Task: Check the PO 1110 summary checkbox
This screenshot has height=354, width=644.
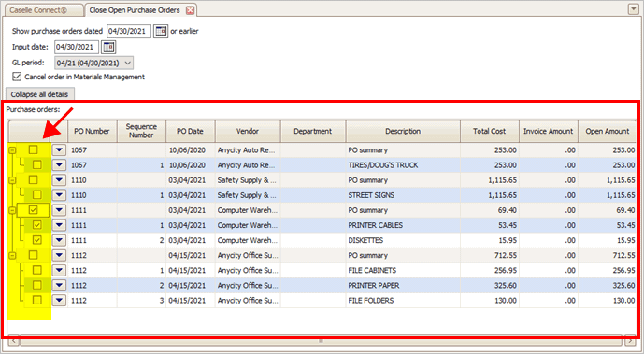Action: coord(34,180)
